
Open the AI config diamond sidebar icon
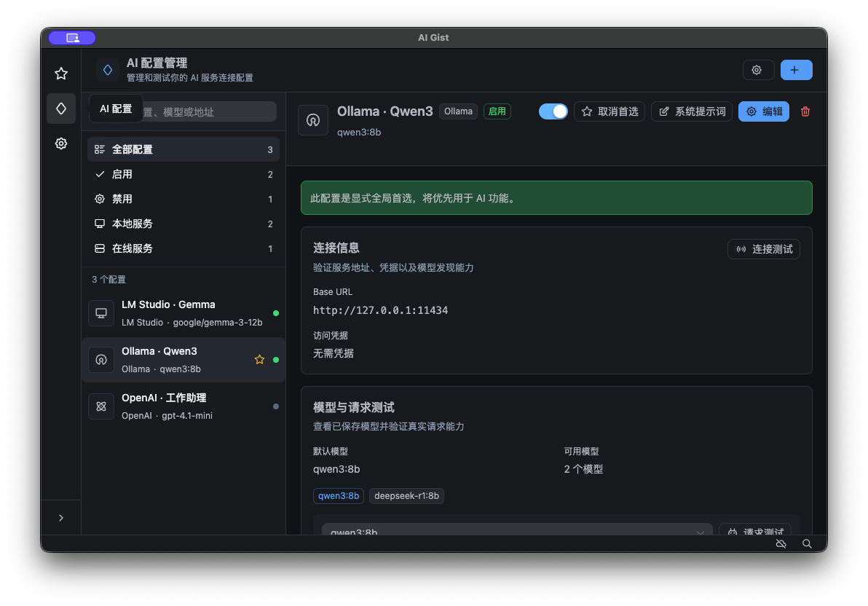61,109
